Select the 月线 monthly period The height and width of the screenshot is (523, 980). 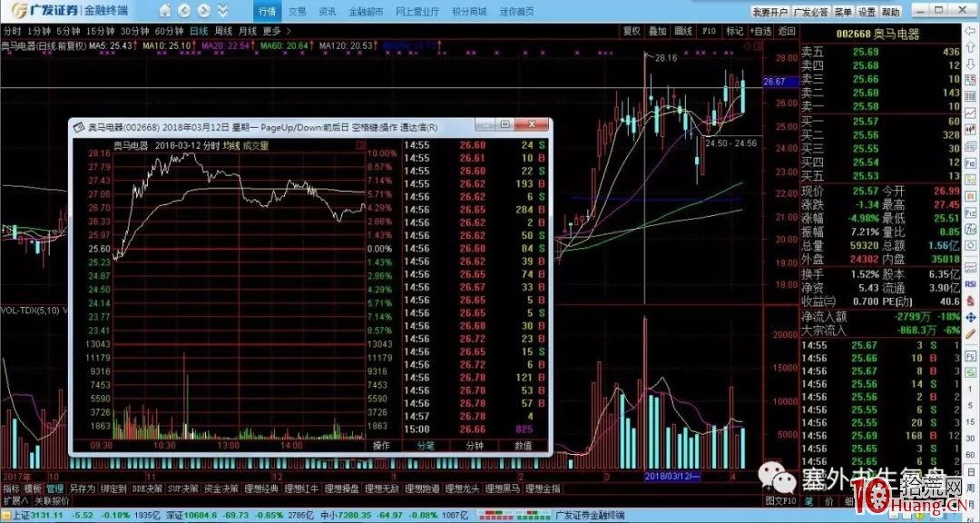click(248, 31)
